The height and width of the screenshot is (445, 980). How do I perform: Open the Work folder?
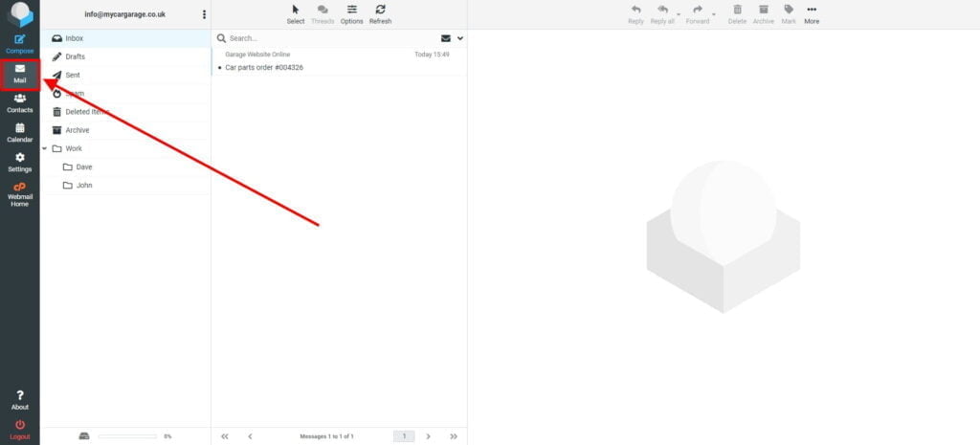125,148
